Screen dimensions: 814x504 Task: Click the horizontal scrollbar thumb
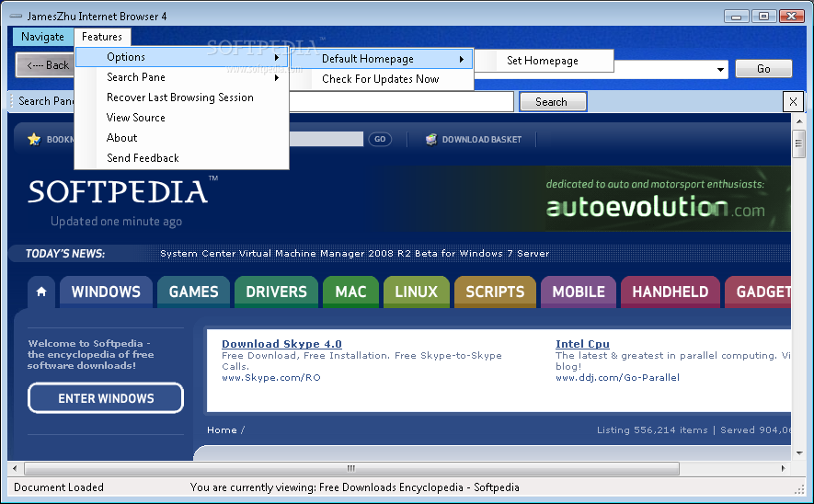[x=351, y=468]
